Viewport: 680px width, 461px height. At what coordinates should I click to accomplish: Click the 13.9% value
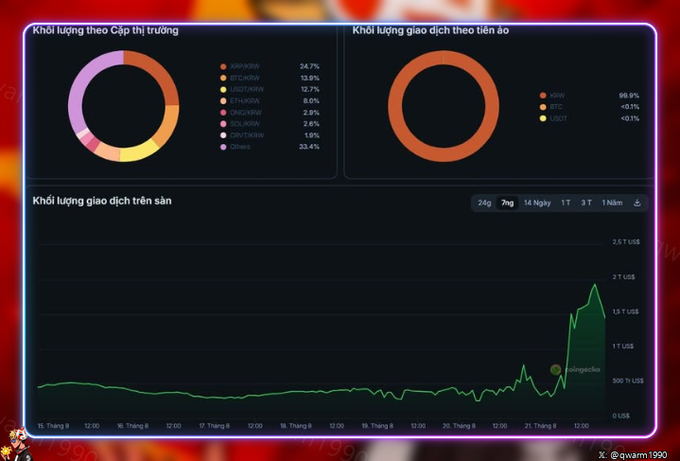(x=310, y=78)
